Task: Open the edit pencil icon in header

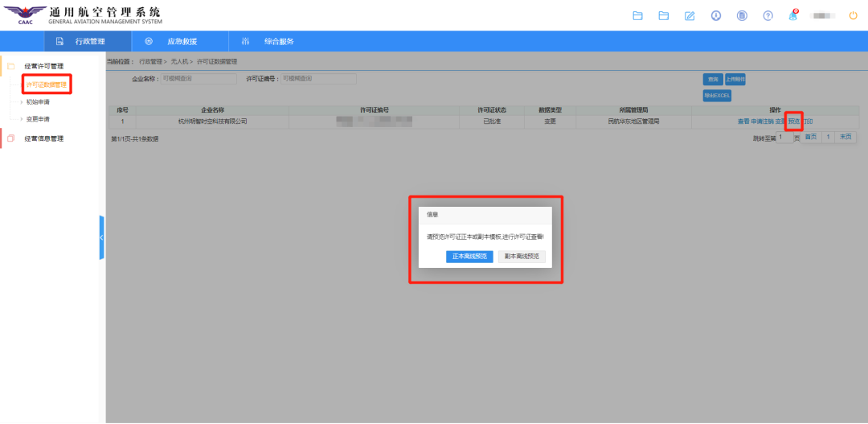Action: pyautogui.click(x=690, y=15)
